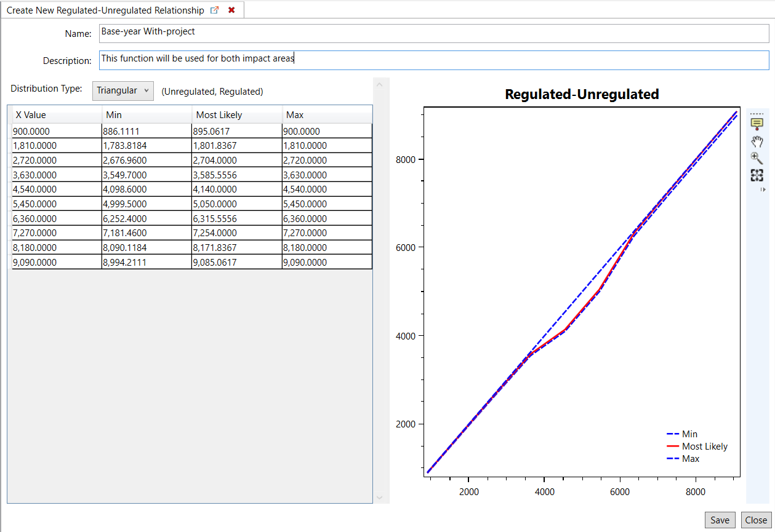This screenshot has height=532, width=775.
Task: Select Most Likely cell 895.0617
Action: click(237, 131)
